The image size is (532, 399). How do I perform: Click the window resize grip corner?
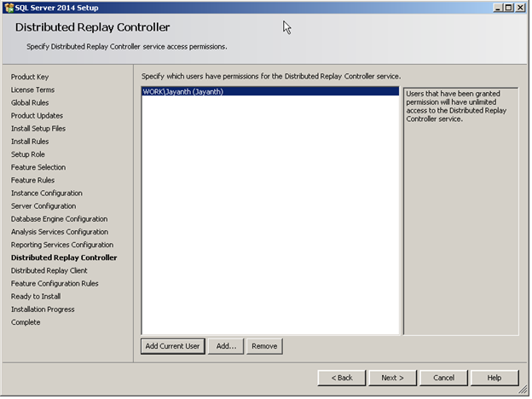pos(523,390)
